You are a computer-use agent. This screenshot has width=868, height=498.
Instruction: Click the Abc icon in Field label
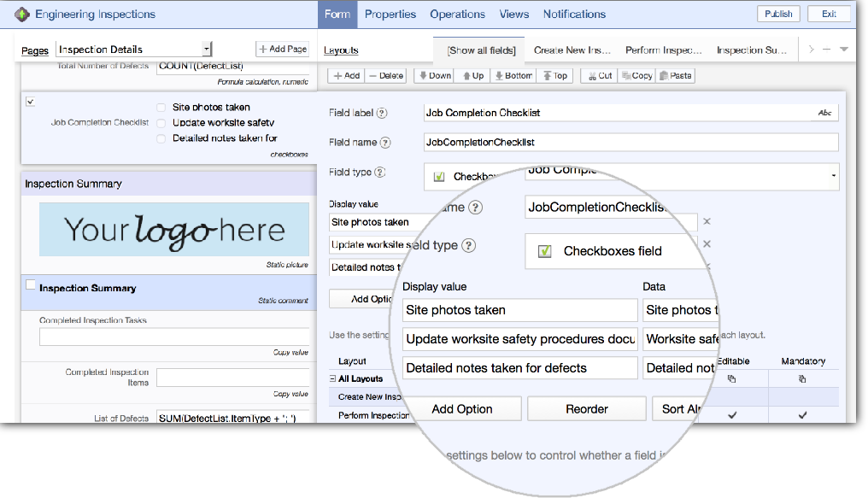pyautogui.click(x=824, y=113)
